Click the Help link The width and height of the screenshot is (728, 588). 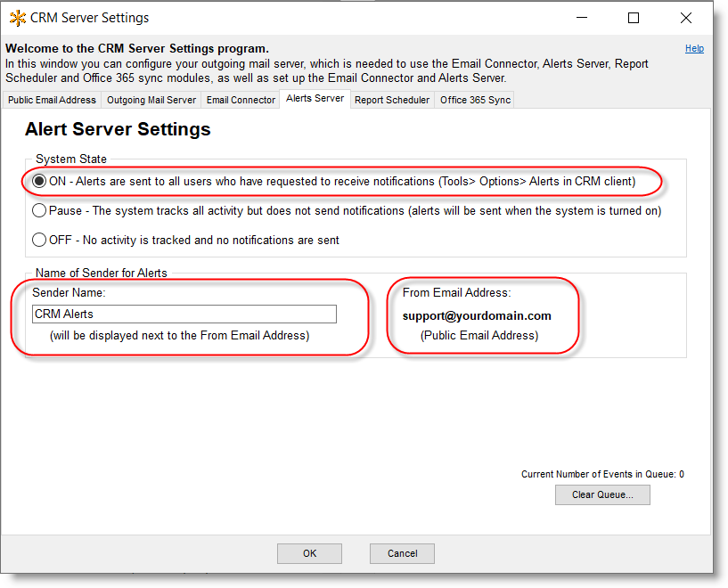(x=694, y=48)
